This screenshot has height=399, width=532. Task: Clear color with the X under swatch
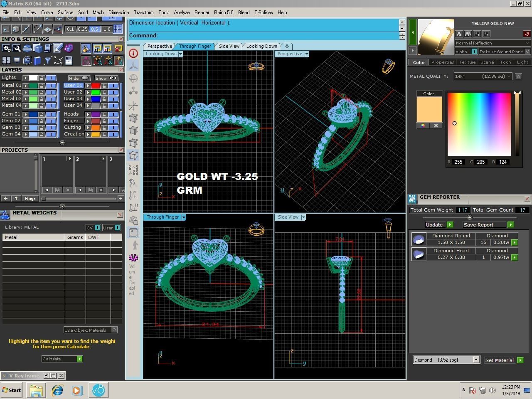click(x=436, y=126)
